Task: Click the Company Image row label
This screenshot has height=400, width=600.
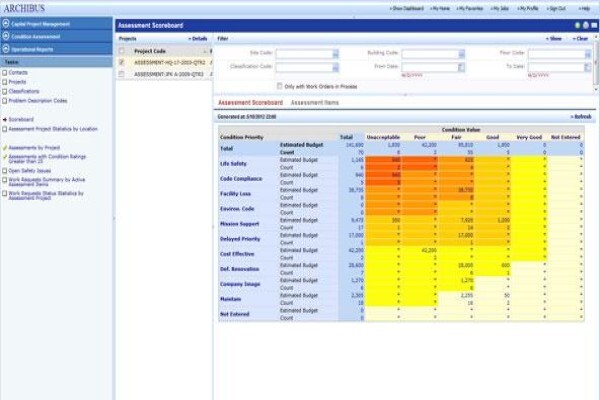Action: click(x=240, y=284)
